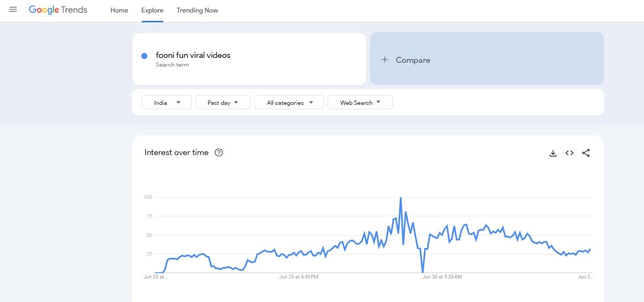Click the blue dot of search term
Image resolution: width=644 pixels, height=302 pixels.
(144, 56)
